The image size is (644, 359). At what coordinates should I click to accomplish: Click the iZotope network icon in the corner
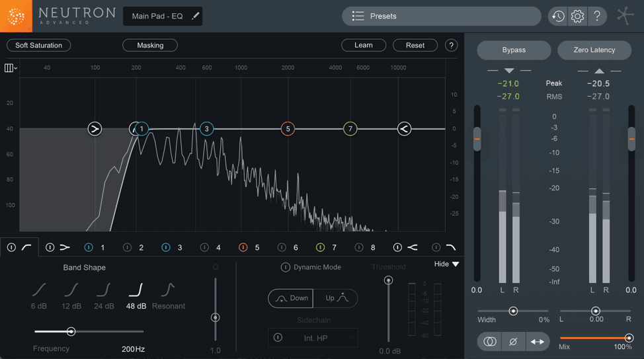tap(625, 16)
